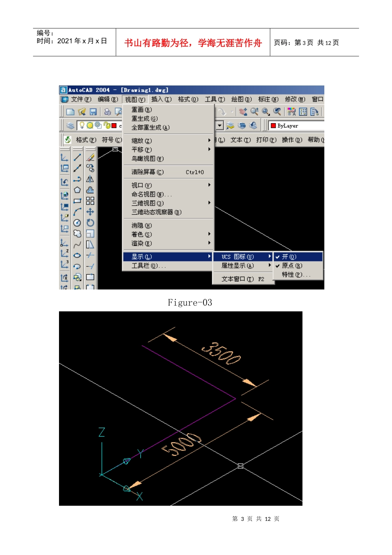Choose 重画(R) in View menu
Viewport: 392px width, 555px height.
[168, 109]
